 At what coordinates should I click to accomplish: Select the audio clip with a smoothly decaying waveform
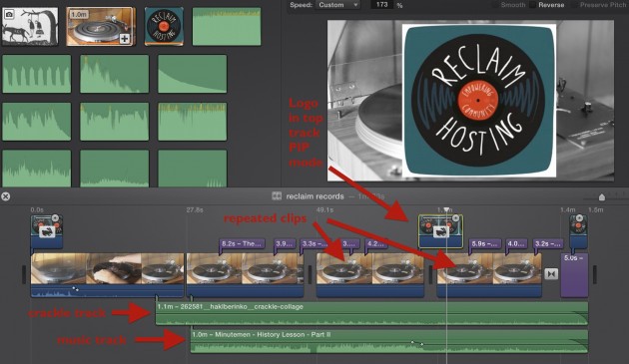click(192, 74)
